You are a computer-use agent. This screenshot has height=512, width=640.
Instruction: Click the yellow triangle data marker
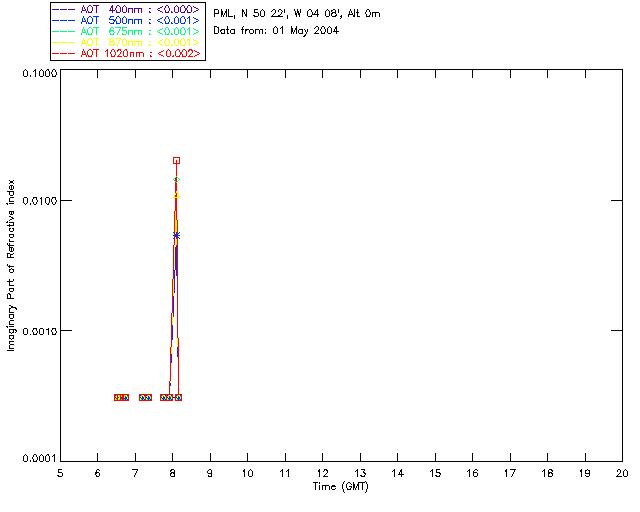176,195
